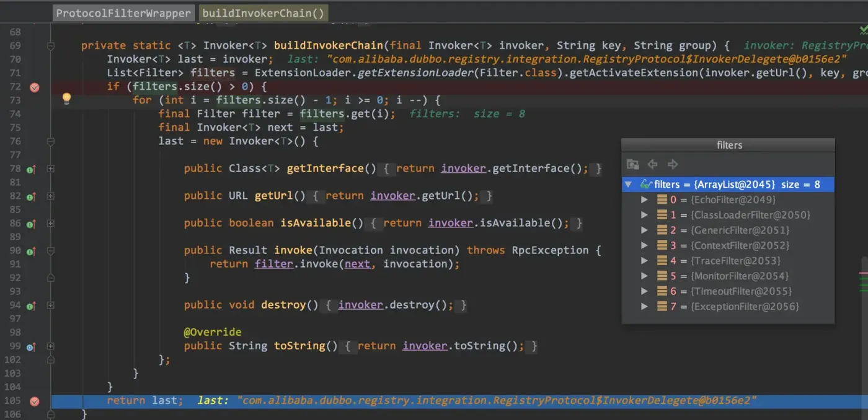
Task: Click the @Override annotation on line 98
Action: 213,332
